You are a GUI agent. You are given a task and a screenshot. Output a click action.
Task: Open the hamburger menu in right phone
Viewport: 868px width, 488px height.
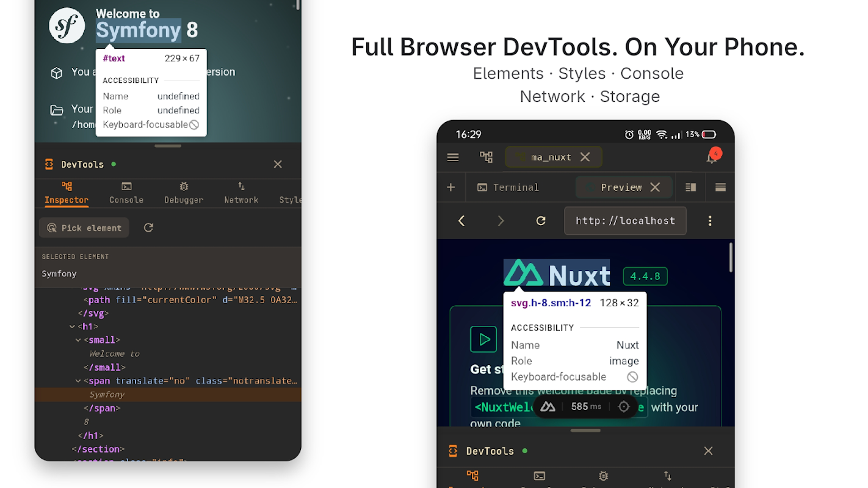[x=453, y=157]
